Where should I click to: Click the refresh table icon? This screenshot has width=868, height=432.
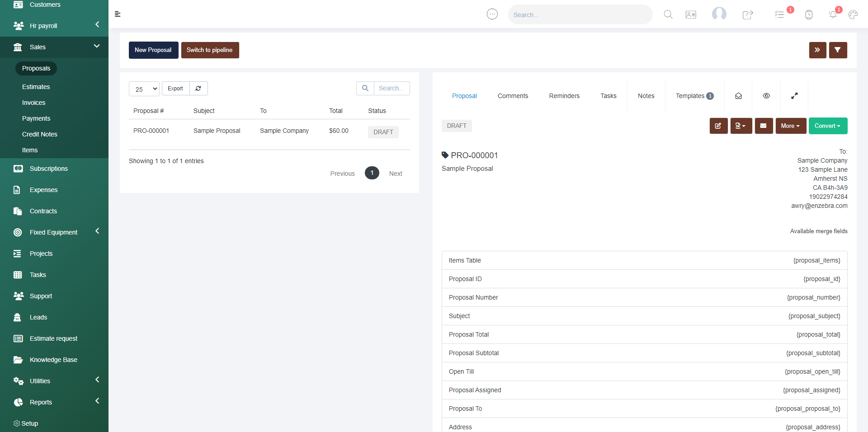point(198,89)
